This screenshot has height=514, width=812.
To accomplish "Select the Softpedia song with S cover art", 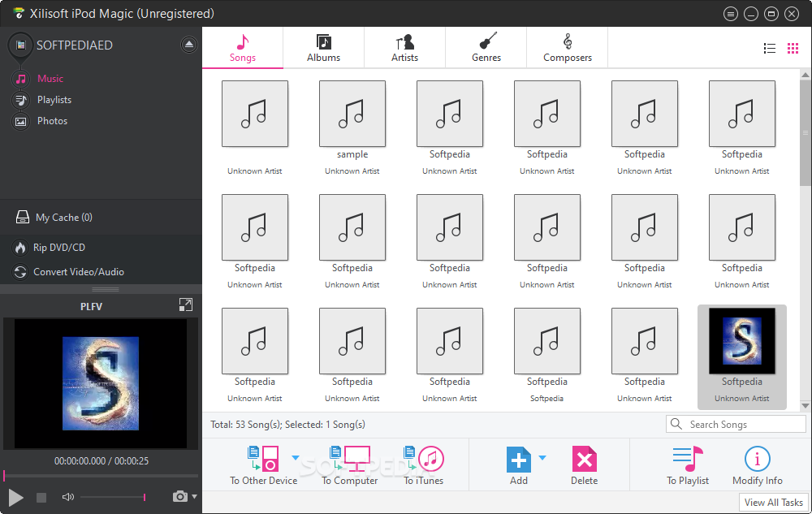I will [742, 356].
